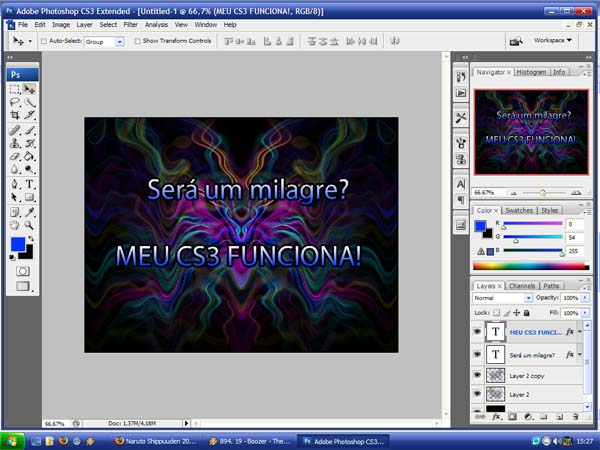Screen dimensions: 600x450
Task: Hide the Layer 2 copy layer
Action: [477, 375]
